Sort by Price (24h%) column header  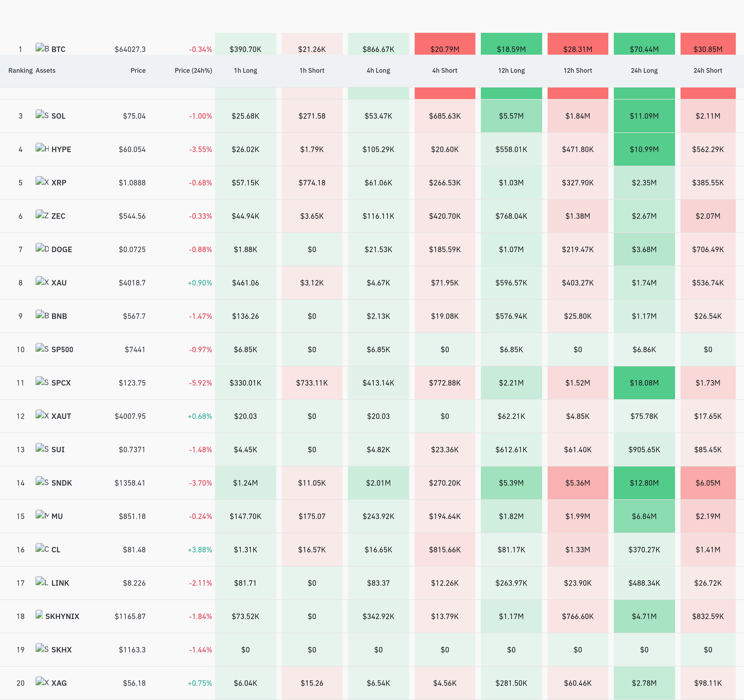point(193,70)
